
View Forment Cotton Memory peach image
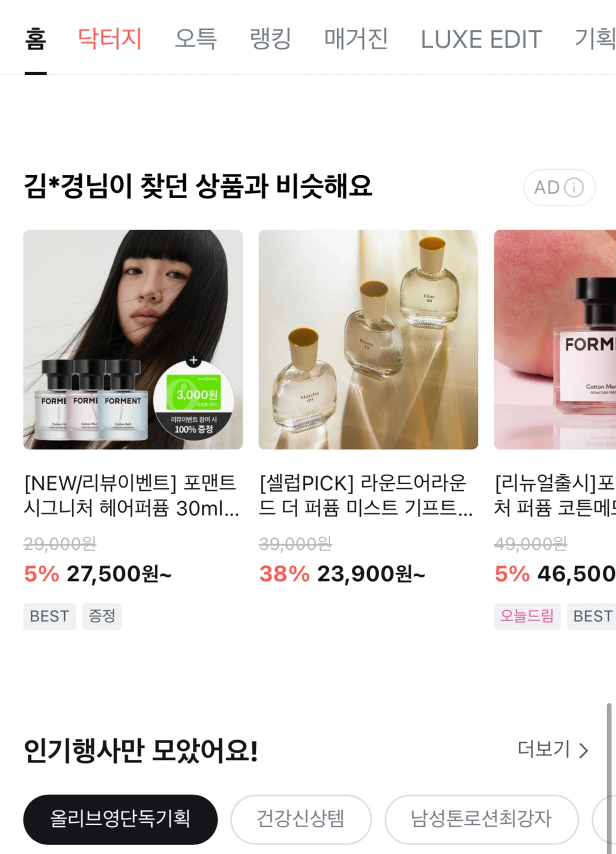click(555, 339)
